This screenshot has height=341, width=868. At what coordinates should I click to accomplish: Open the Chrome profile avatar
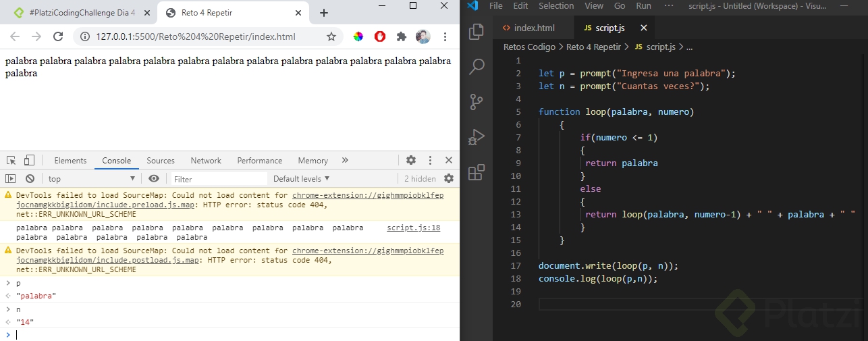[x=423, y=36]
